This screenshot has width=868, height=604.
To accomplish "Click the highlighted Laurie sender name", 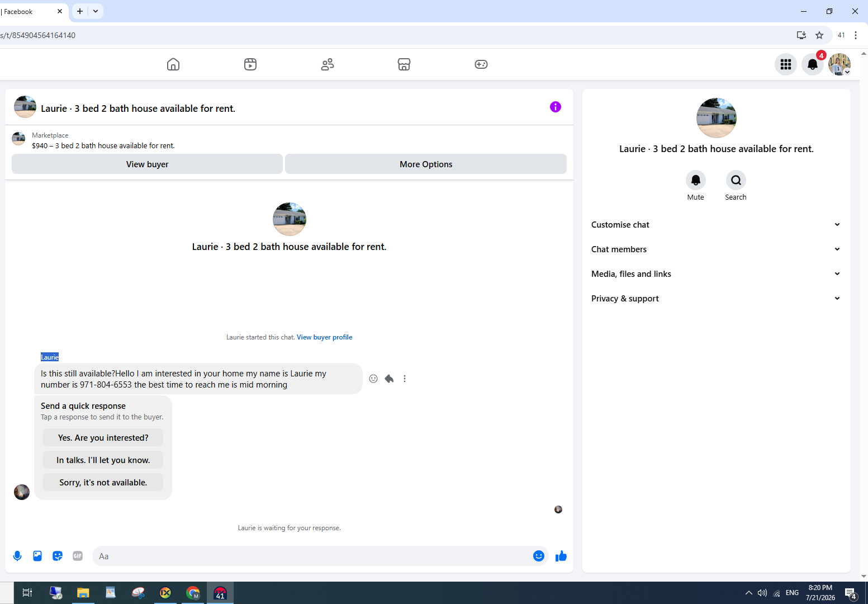I will pos(50,357).
